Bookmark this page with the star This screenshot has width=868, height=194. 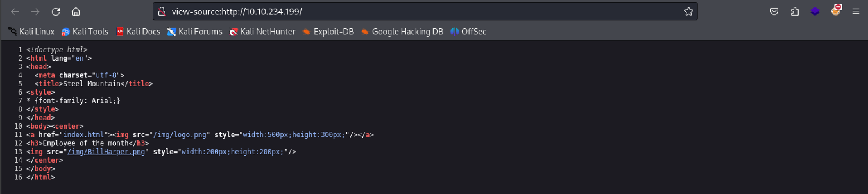(x=688, y=12)
